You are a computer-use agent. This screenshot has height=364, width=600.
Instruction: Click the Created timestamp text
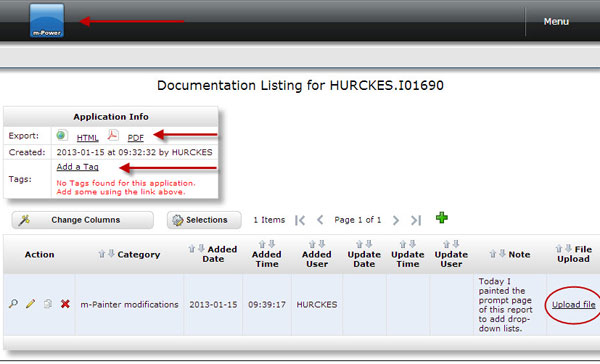click(134, 152)
